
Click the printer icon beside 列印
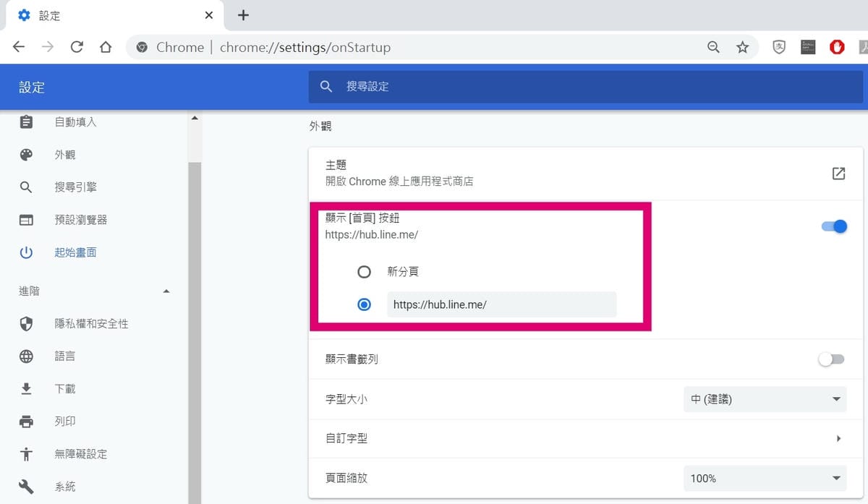tap(26, 422)
